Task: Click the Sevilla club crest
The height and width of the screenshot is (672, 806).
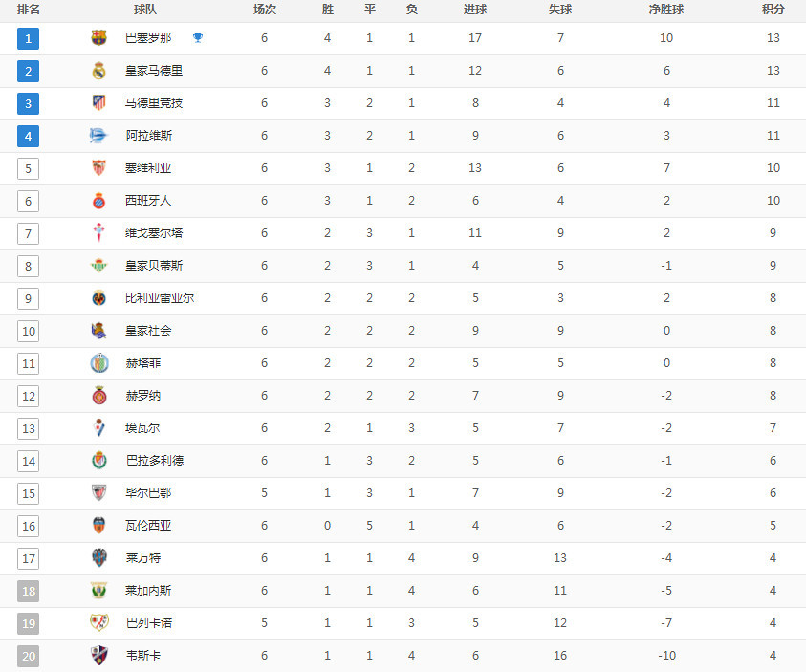Action: [98, 168]
